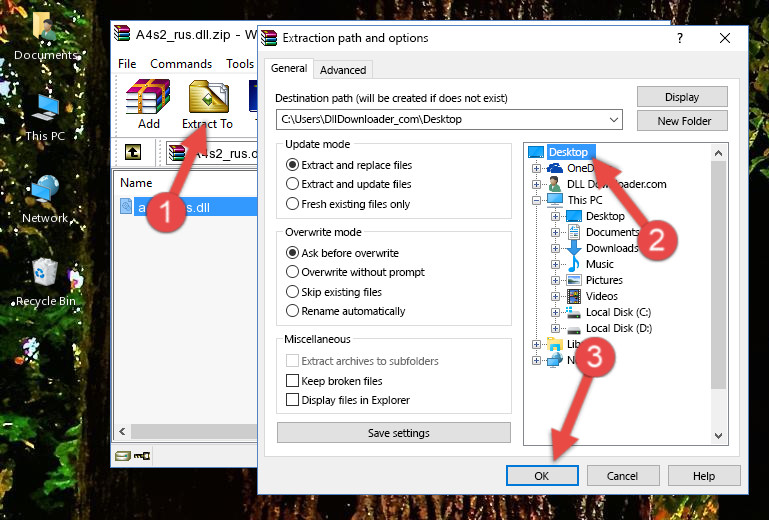Image resolution: width=769 pixels, height=520 pixels.
Task: Click the Local Disk (D:) drive icon
Action: click(574, 329)
